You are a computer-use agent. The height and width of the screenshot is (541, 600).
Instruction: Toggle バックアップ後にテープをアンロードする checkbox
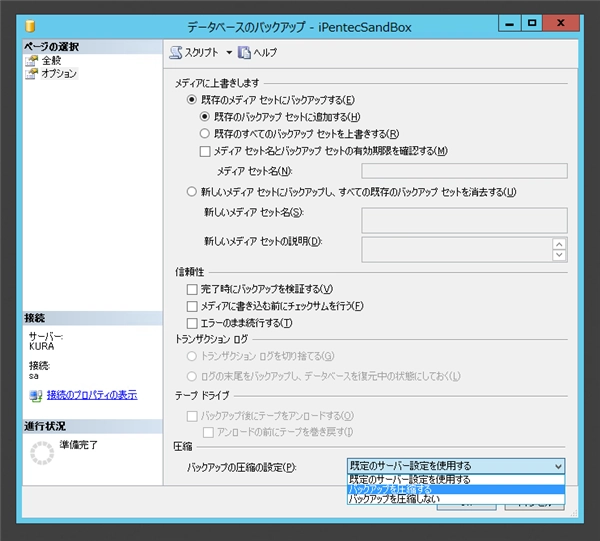click(192, 416)
